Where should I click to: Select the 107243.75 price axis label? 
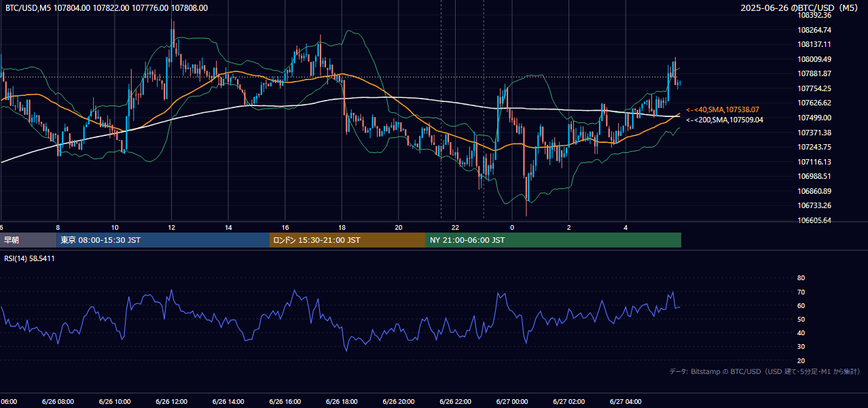coord(814,147)
